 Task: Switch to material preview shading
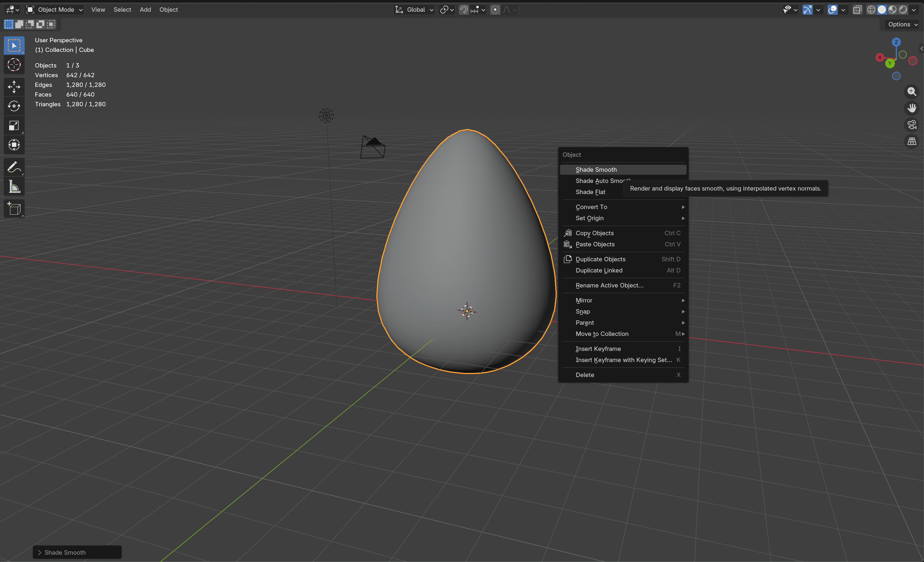[892, 10]
